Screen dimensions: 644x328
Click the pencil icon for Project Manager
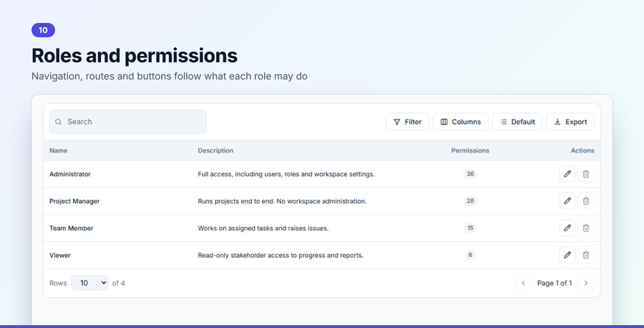(x=567, y=201)
